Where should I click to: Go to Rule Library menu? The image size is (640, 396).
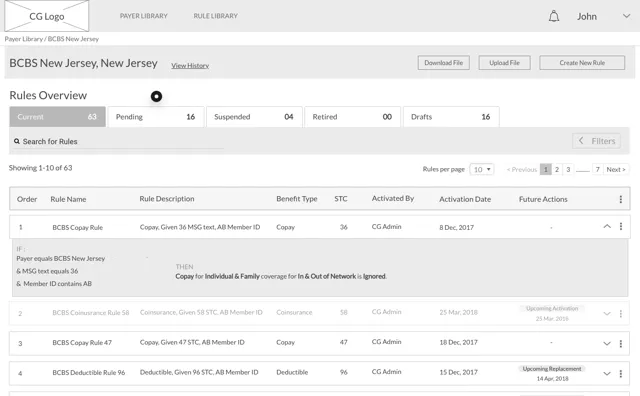pyautogui.click(x=216, y=16)
